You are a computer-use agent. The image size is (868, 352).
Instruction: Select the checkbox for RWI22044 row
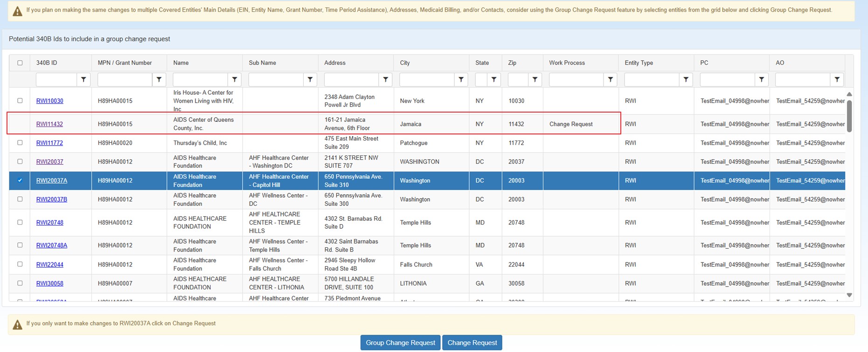(x=20, y=264)
